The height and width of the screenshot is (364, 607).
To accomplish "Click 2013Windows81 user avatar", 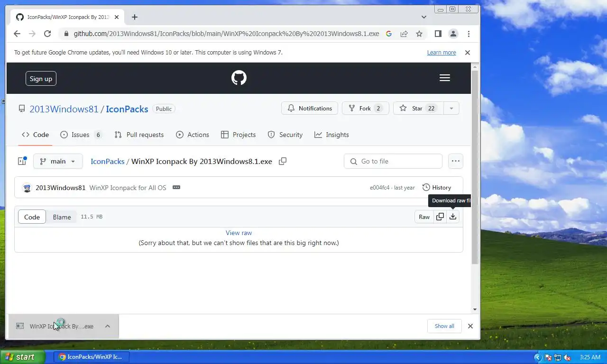I will point(27,188).
